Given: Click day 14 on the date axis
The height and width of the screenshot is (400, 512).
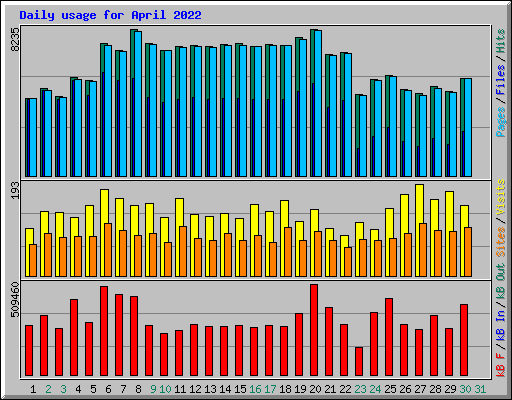Looking at the screenshot, I should coord(225,389).
